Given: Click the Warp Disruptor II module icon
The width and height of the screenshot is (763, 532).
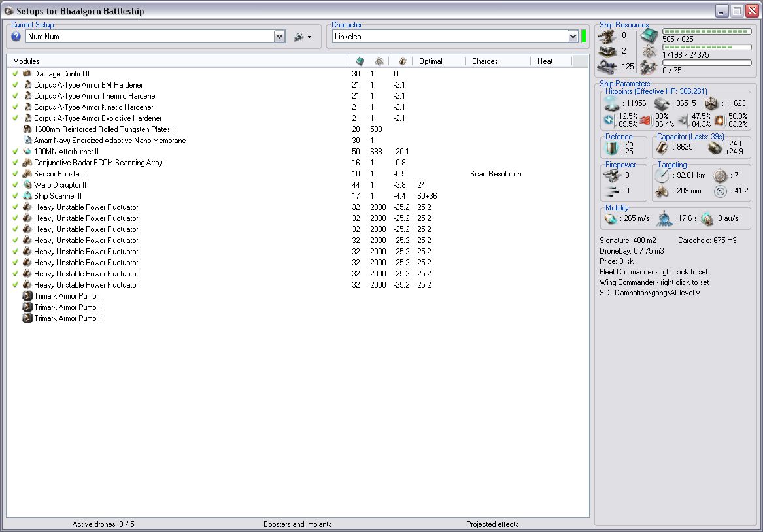Looking at the screenshot, I should 27,185.
